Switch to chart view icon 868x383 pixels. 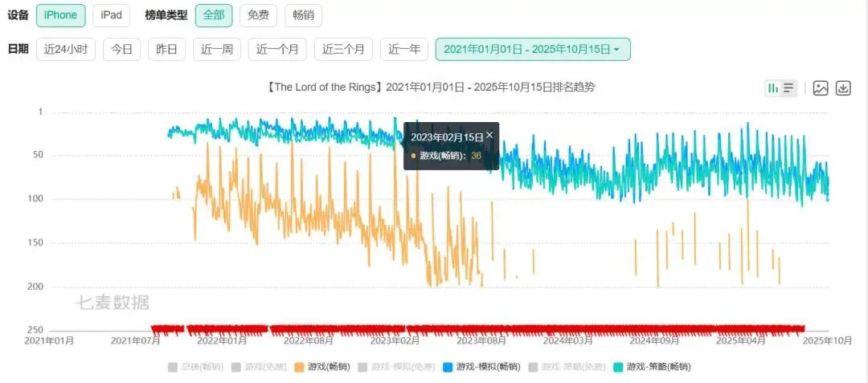coord(773,88)
